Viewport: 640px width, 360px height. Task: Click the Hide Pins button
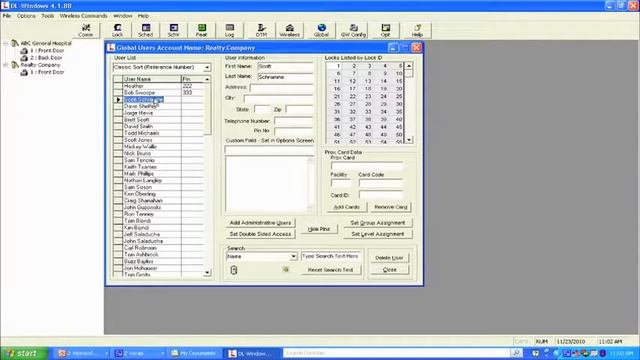pyautogui.click(x=319, y=229)
